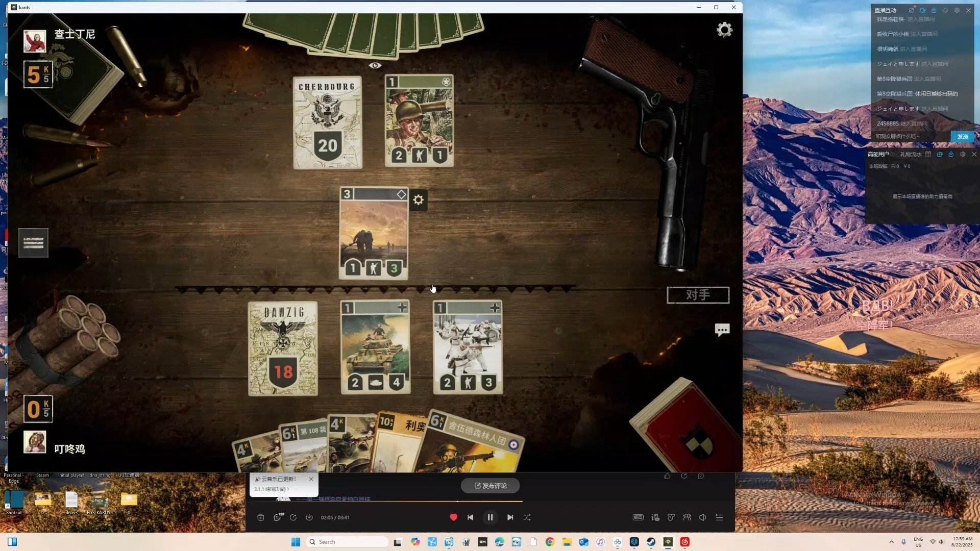Click the comment bubble icon above player controls
Screen dimensions: 980x551
[701, 475]
